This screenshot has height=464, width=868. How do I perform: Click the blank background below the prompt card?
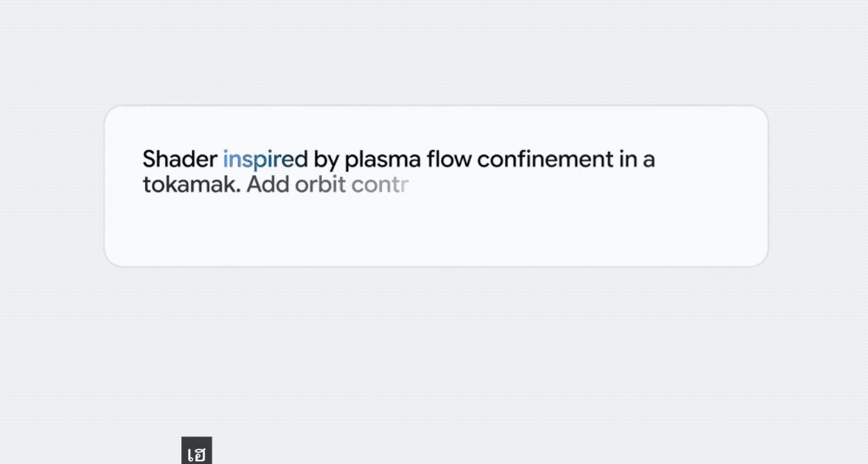coord(434,356)
